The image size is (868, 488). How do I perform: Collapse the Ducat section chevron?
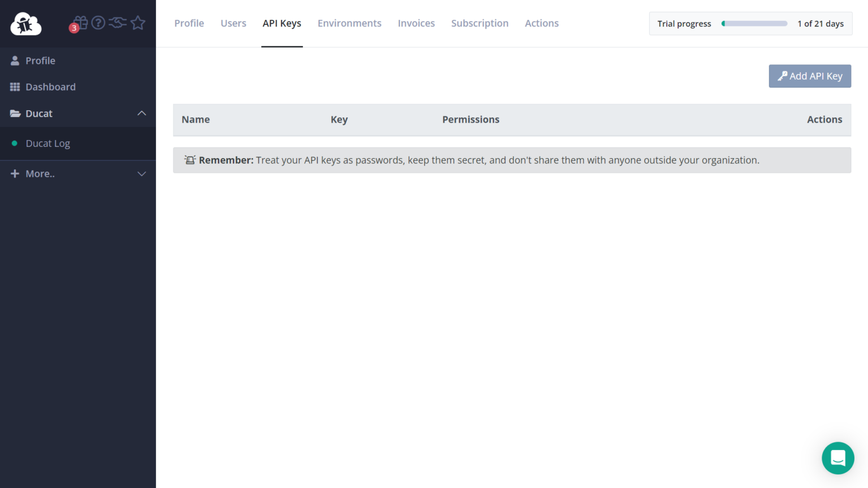pos(142,114)
